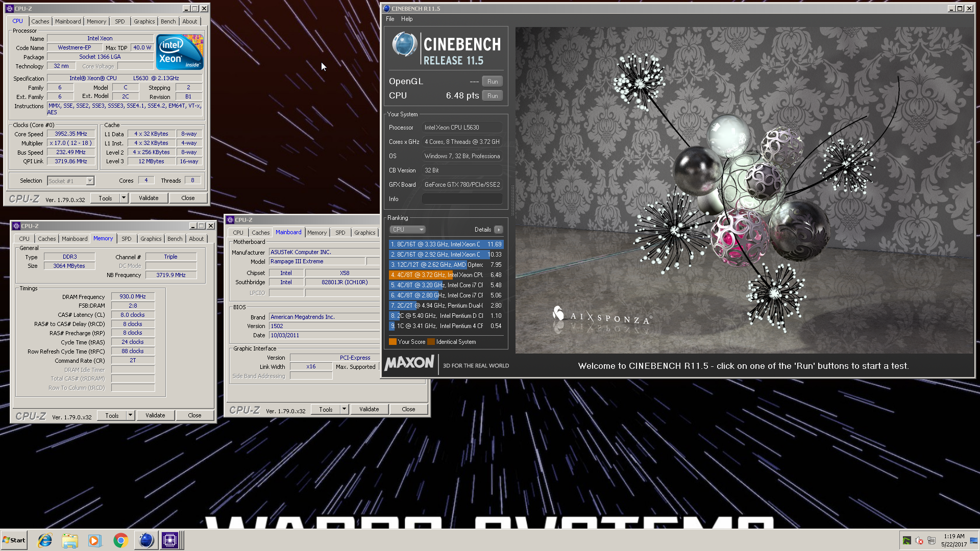Select ranking row 12C/12T @ 2.62 GHz AMD
This screenshot has height=551, width=980.
tap(446, 265)
